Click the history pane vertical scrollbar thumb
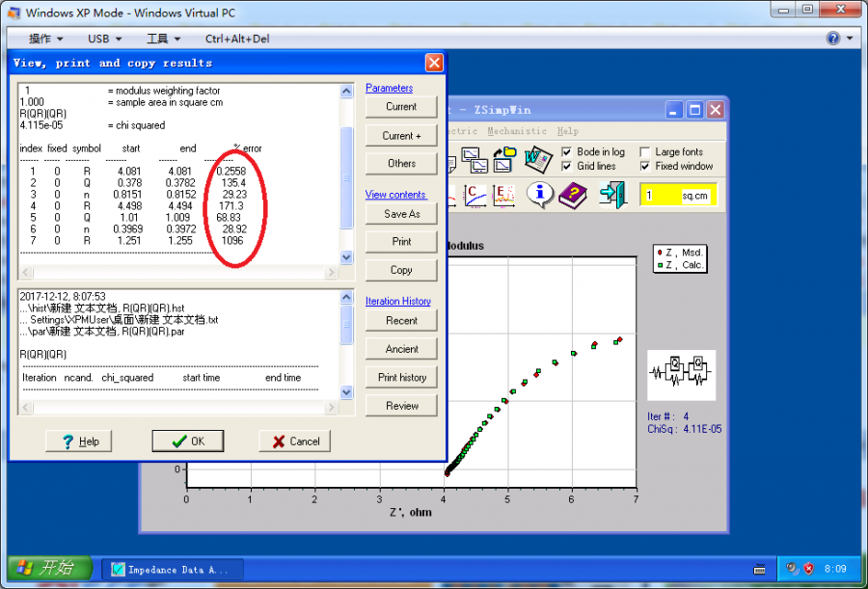Viewport: 868px width, 589px height. [x=346, y=325]
